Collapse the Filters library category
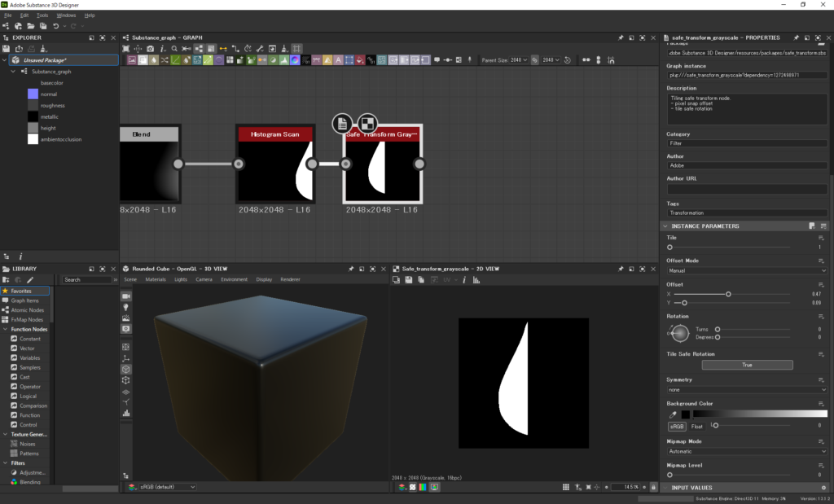Viewport: 834px width, 504px height. [x=6, y=463]
